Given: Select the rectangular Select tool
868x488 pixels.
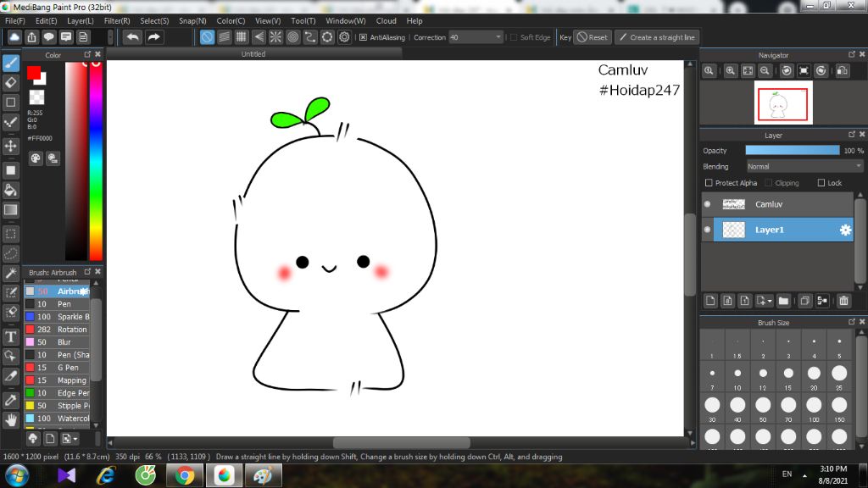Looking at the screenshot, I should pos(10,234).
